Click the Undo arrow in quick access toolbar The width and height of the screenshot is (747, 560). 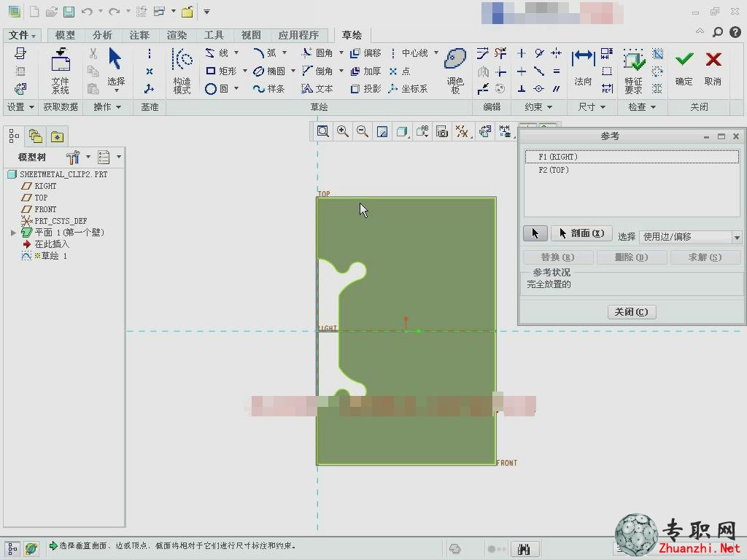[87, 12]
